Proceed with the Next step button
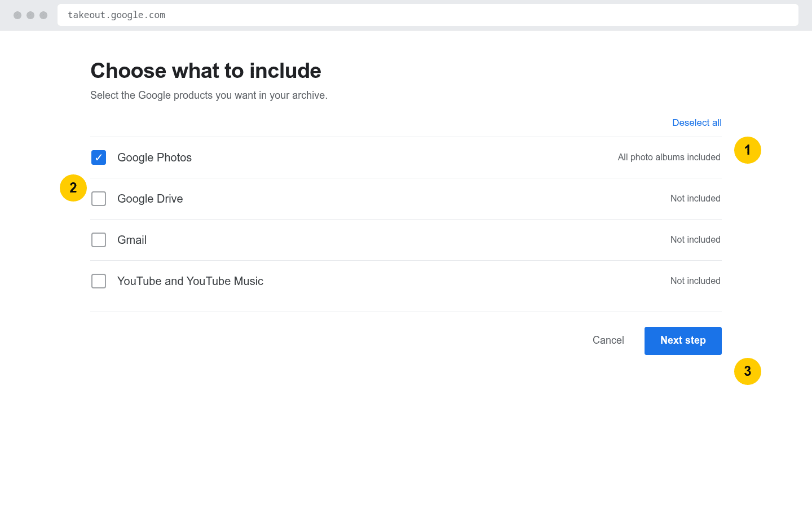The width and height of the screenshot is (812, 508). tap(683, 341)
